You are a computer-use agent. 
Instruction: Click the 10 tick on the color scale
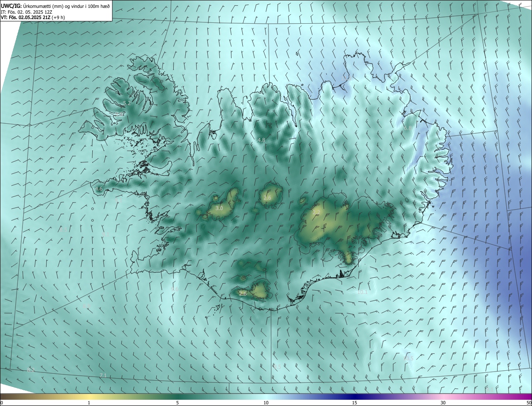click(266, 403)
